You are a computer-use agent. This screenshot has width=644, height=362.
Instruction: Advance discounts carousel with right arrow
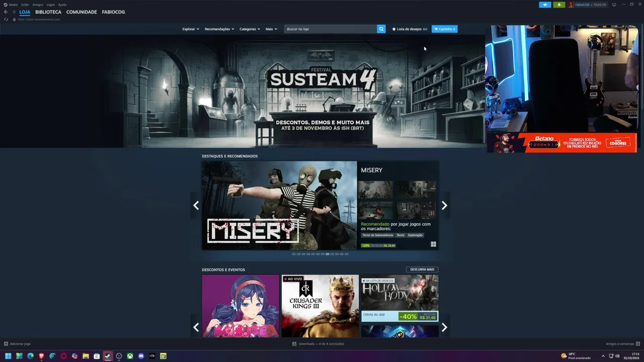[444, 327]
